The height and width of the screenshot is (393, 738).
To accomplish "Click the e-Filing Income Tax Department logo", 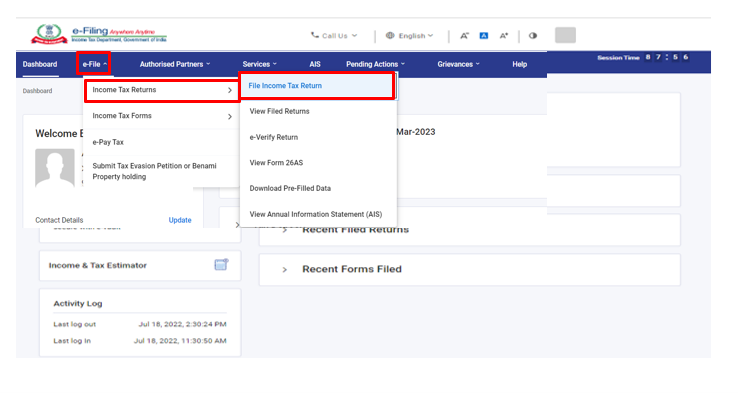I will point(99,34).
